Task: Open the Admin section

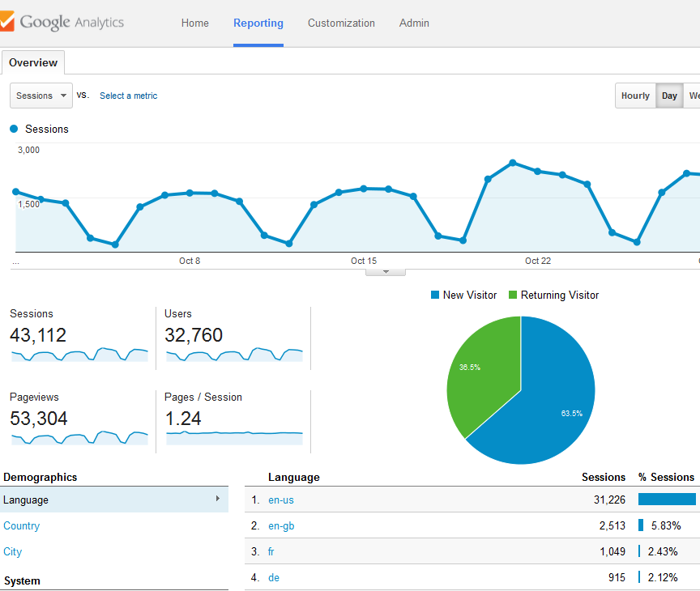Action: coord(414,23)
